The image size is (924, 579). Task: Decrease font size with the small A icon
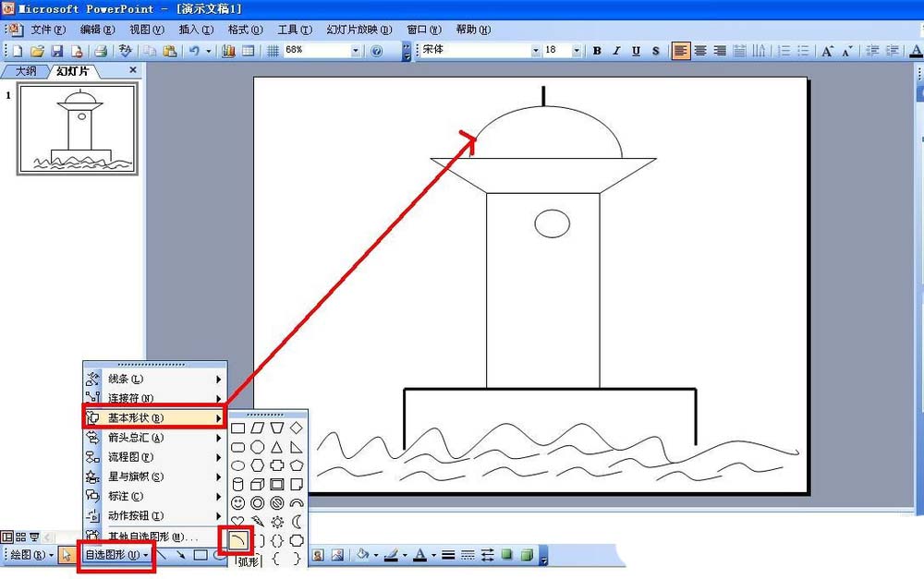[847, 51]
